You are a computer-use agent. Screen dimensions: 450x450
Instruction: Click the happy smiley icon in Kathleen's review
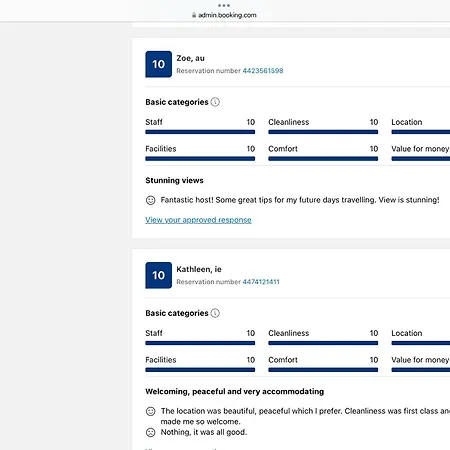[151, 411]
